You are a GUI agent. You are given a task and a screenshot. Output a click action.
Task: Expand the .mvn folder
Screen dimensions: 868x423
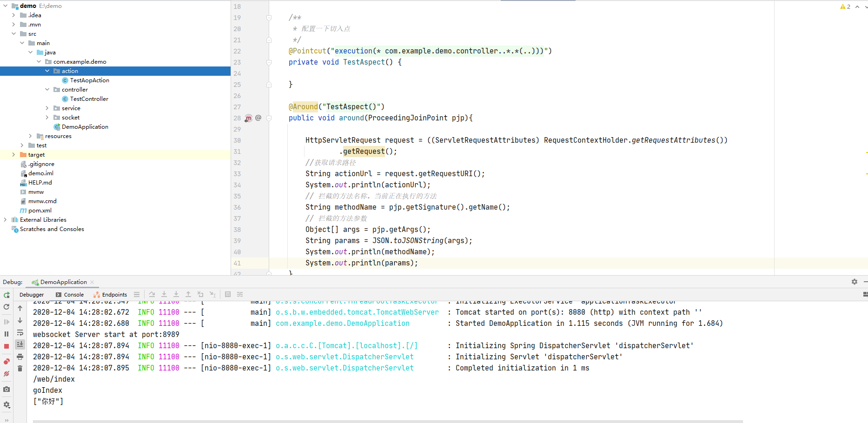click(13, 25)
